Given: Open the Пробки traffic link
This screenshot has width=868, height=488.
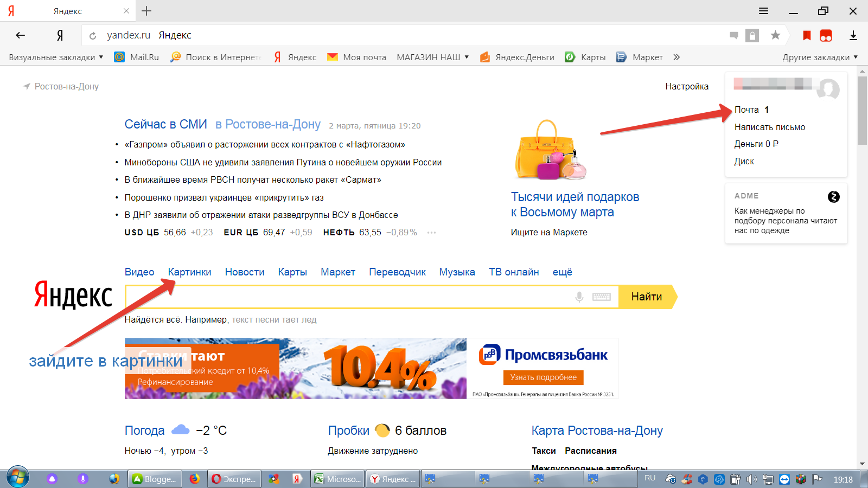Looking at the screenshot, I should coord(348,431).
